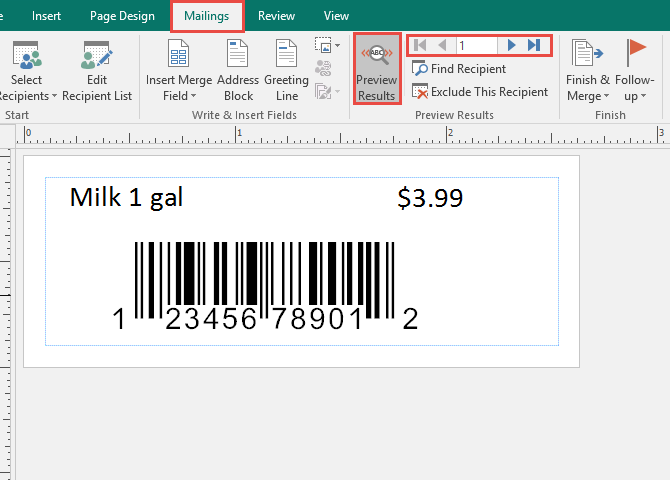Click the record number input field

(476, 45)
